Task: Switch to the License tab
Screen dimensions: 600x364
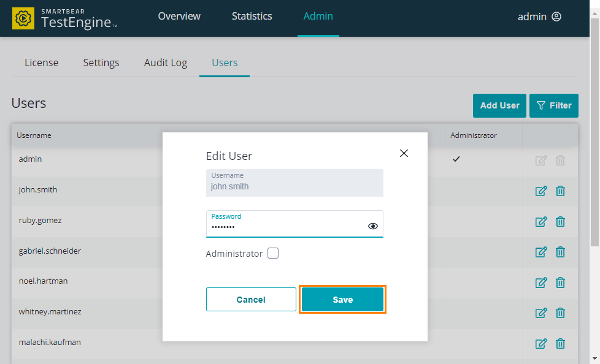Action: click(41, 63)
